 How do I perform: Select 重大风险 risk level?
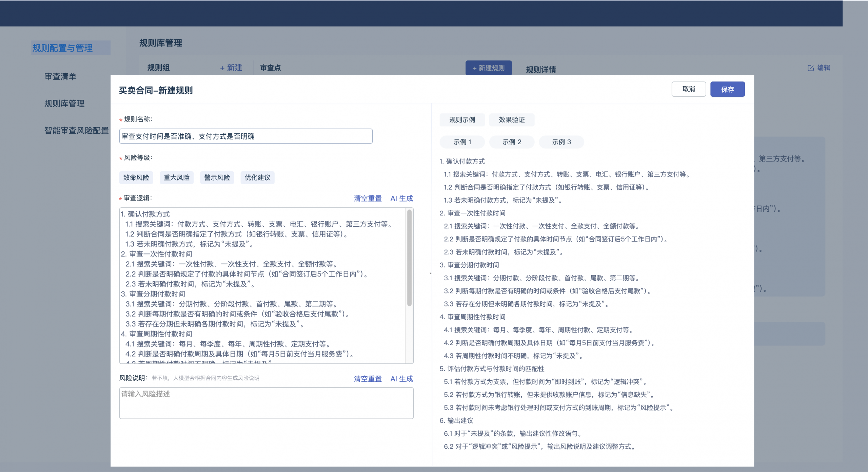[176, 177]
